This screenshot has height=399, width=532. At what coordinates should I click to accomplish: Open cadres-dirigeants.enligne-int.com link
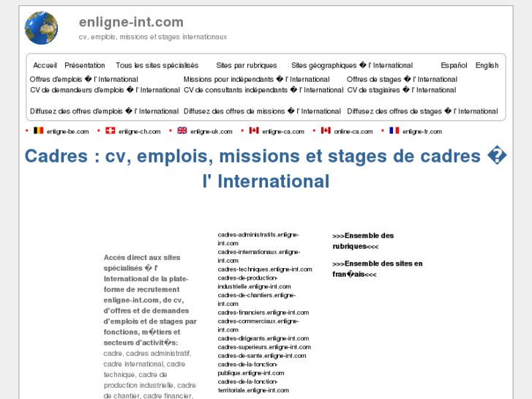point(263,338)
